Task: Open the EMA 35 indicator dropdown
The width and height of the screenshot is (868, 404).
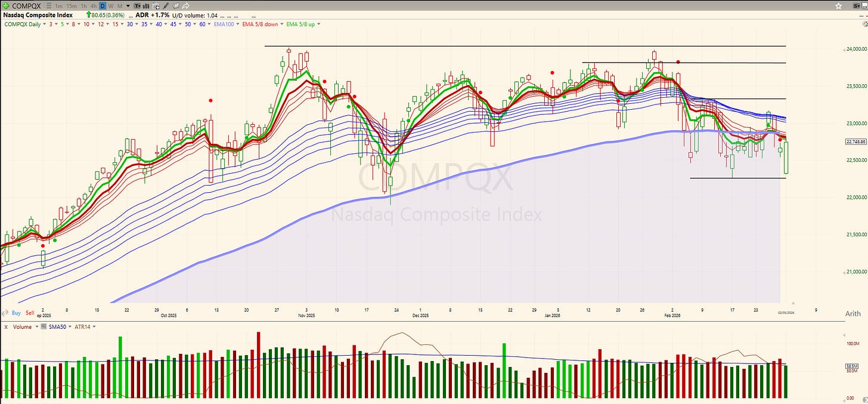Action: point(151,24)
